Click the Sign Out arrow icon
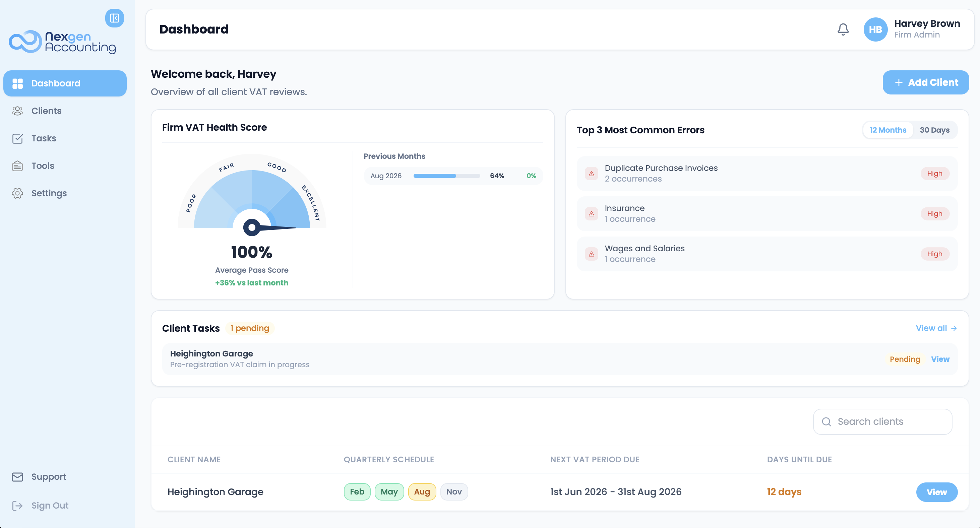Viewport: 980px width, 528px height. tap(17, 506)
